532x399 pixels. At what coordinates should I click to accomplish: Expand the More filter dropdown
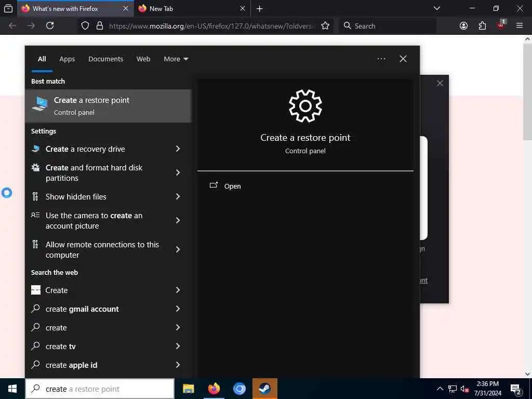[x=176, y=59]
